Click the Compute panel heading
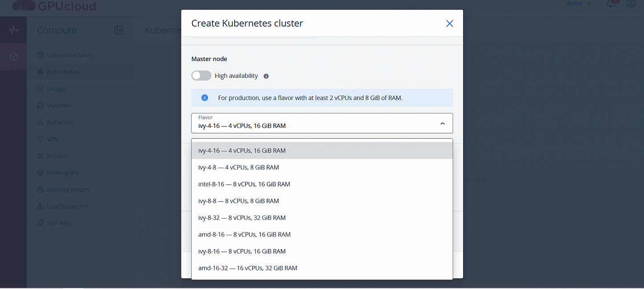Image resolution: width=644 pixels, height=289 pixels. [x=57, y=30]
